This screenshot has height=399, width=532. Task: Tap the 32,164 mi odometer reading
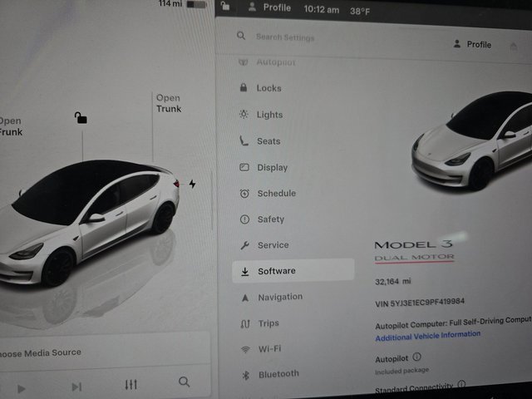(393, 281)
